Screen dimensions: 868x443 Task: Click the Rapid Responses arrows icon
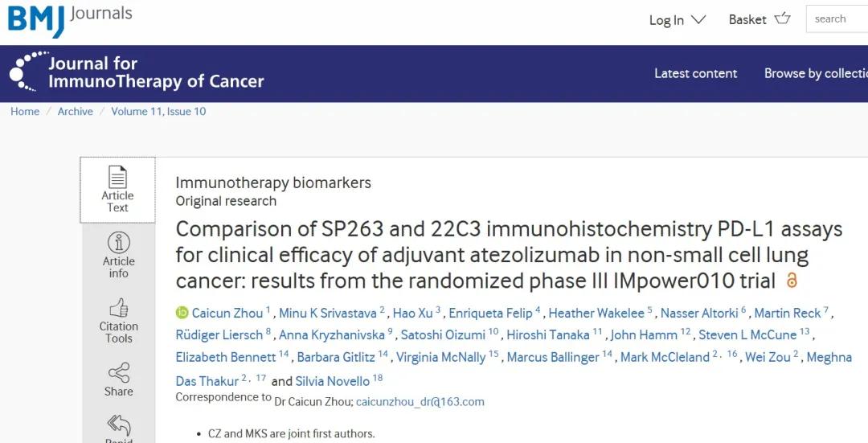[118, 426]
